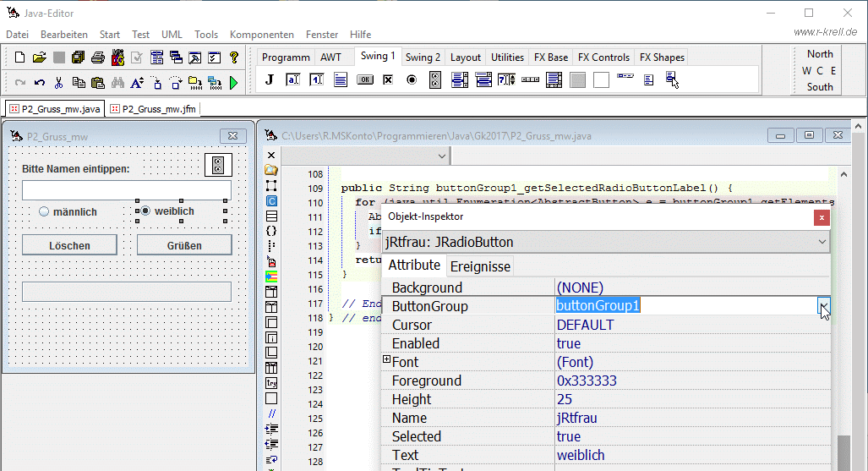The image size is (868, 471).
Task: Click the scissors cut icon
Action: 59,83
